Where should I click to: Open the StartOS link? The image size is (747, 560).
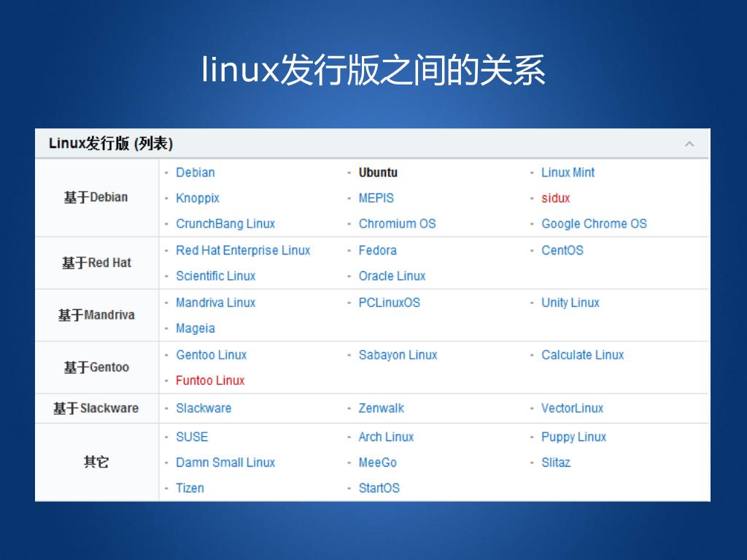[x=379, y=489]
